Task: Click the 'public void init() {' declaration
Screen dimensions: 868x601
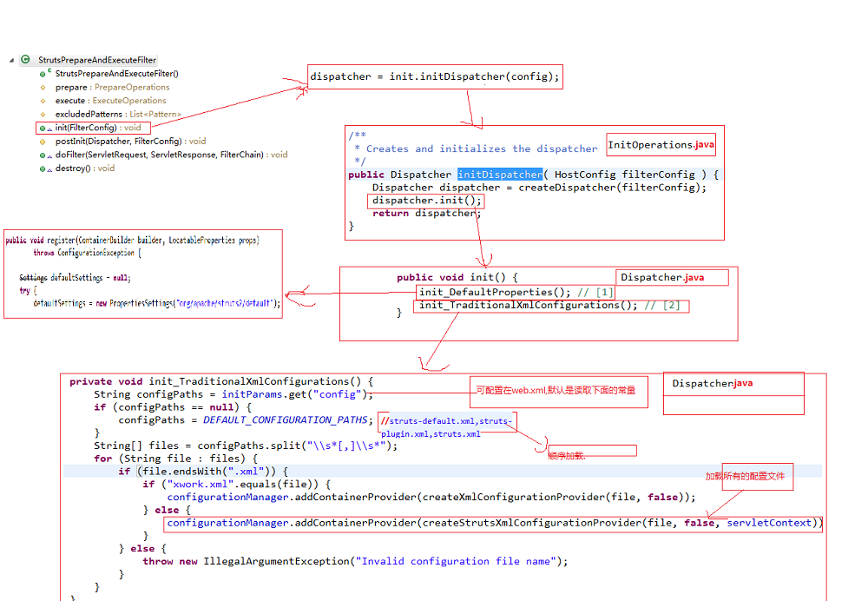Action: tap(457, 277)
